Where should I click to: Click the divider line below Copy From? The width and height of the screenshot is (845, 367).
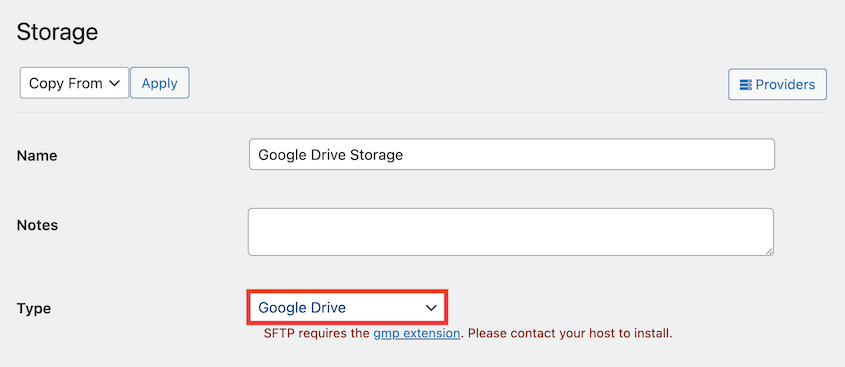[423, 113]
